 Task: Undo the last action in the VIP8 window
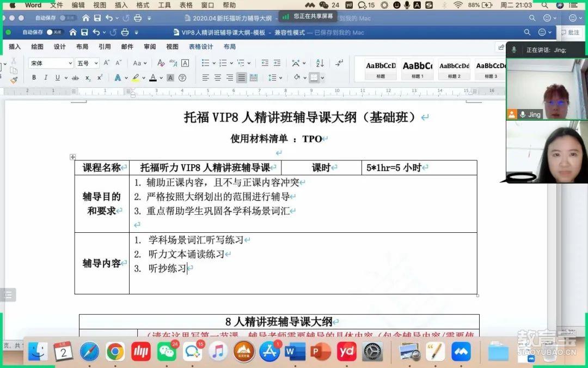[x=96, y=33]
